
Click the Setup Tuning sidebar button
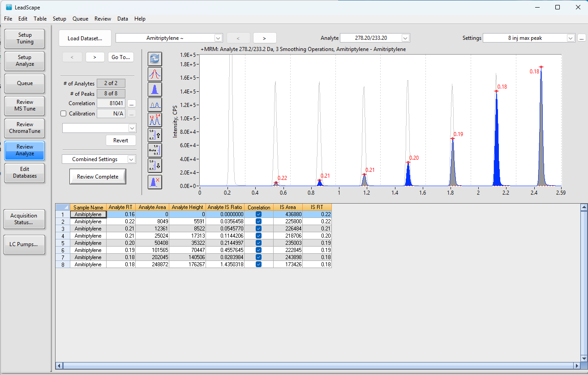[x=25, y=38]
